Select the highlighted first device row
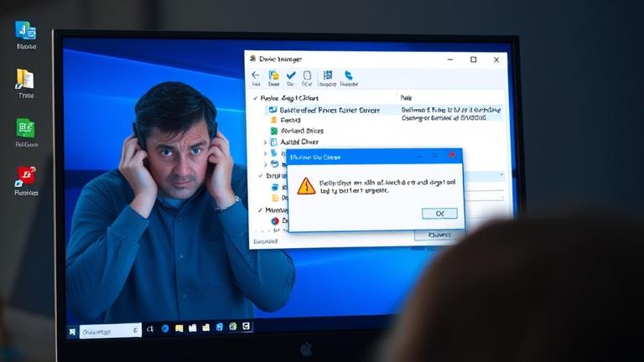This screenshot has height=362, width=644. tap(382, 110)
